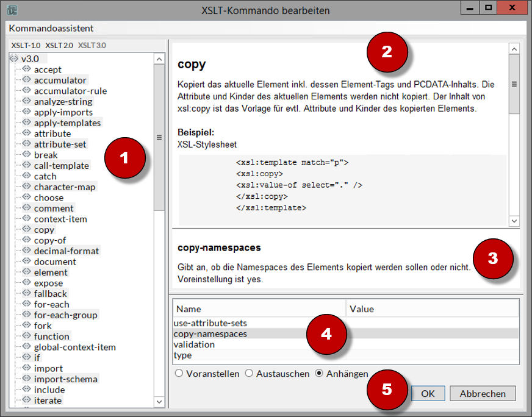Click the icon next to apply-templates
This screenshot has width=532, height=417.
point(27,123)
